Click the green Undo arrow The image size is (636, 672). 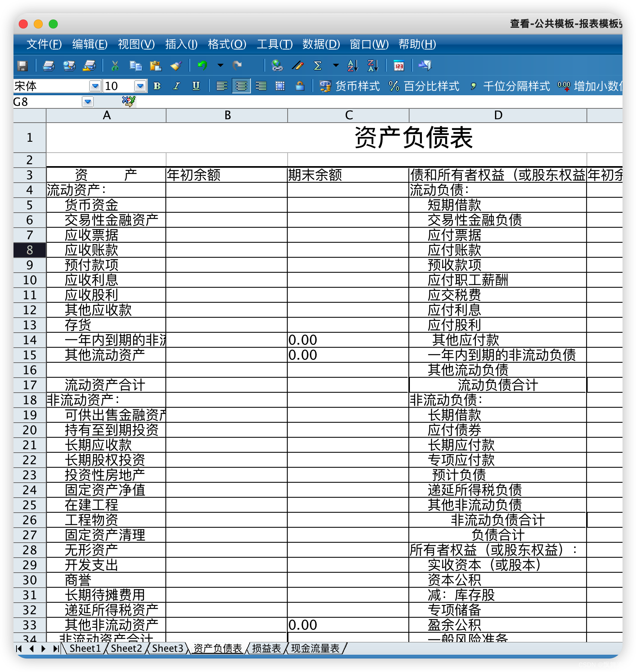[202, 66]
